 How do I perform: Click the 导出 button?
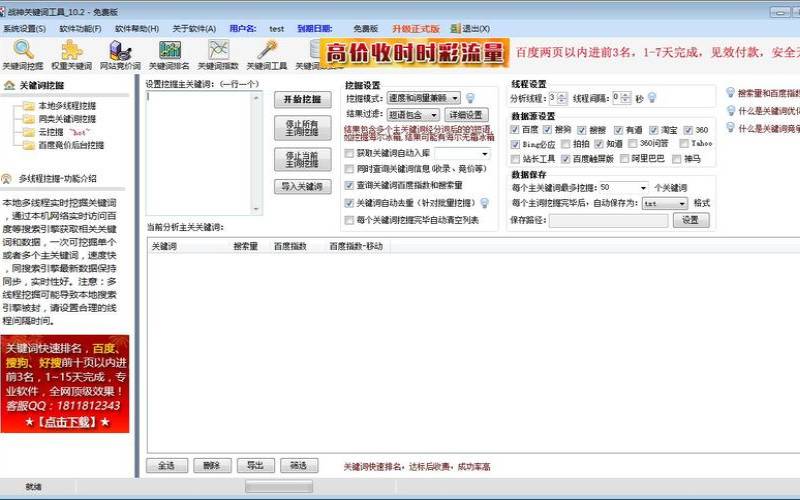click(255, 465)
